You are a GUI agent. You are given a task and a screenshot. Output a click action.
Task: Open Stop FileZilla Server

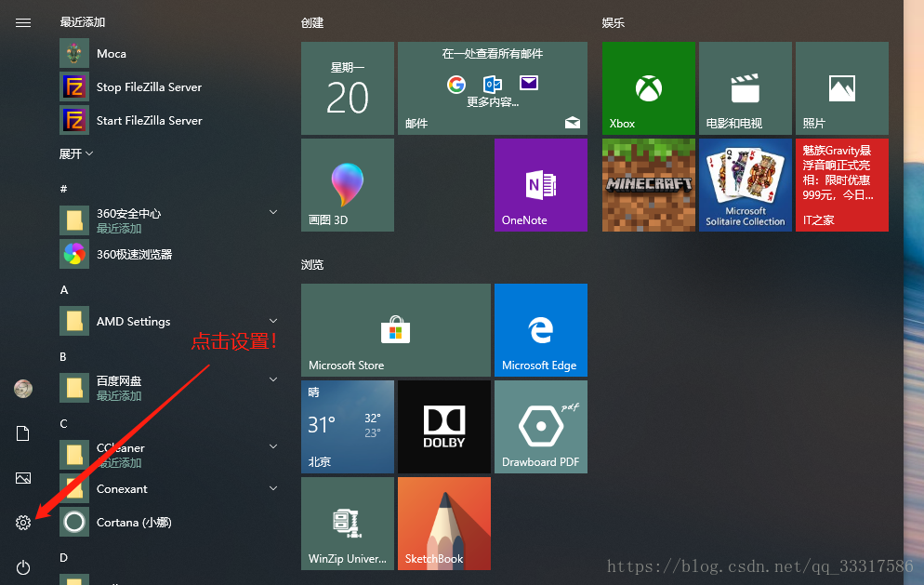pyautogui.click(x=168, y=87)
